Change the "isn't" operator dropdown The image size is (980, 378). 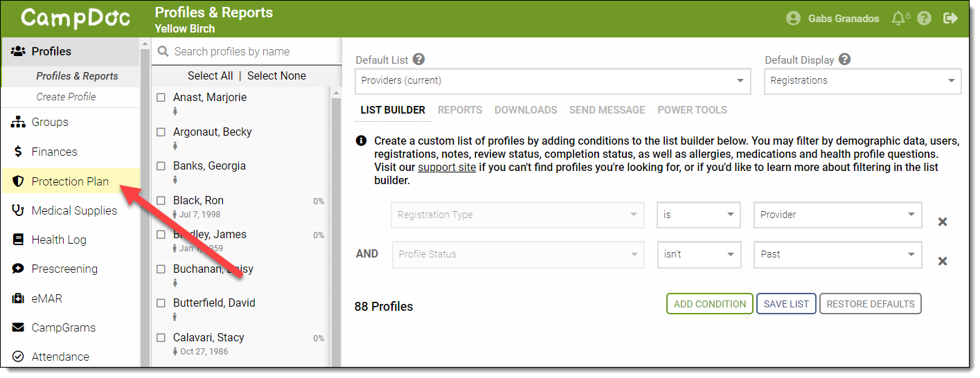click(699, 255)
